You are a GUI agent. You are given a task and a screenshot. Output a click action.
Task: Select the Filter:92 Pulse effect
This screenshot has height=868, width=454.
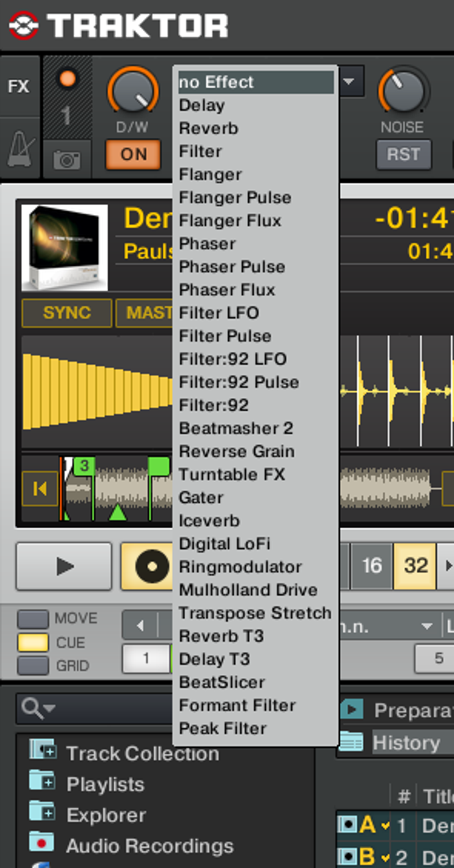tap(256, 383)
